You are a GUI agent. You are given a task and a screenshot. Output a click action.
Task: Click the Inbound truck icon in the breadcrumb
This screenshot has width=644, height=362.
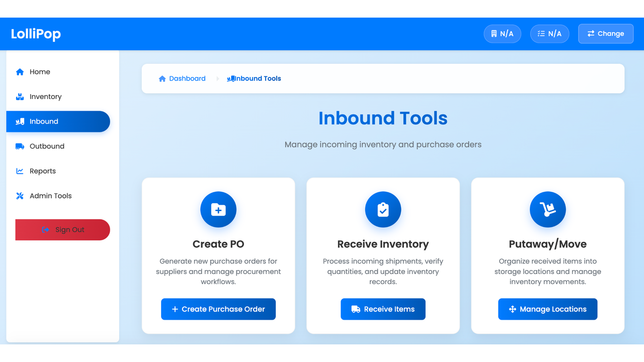(231, 78)
